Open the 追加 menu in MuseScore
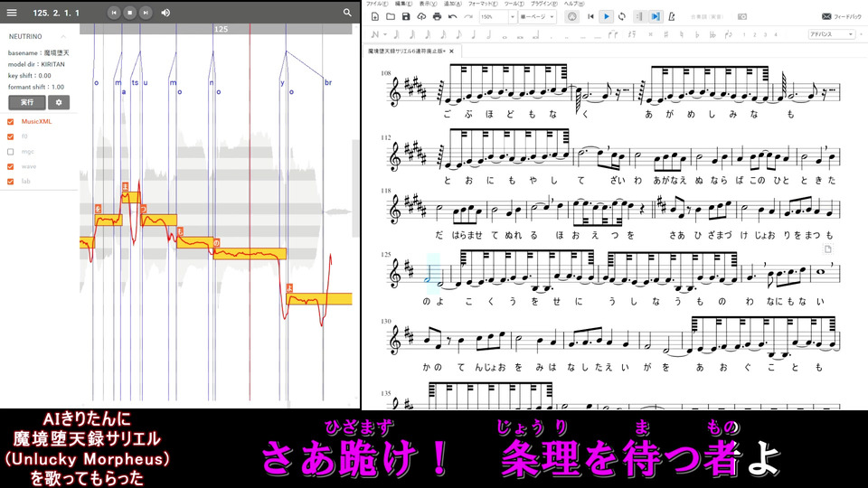The width and height of the screenshot is (868, 488). [452, 4]
